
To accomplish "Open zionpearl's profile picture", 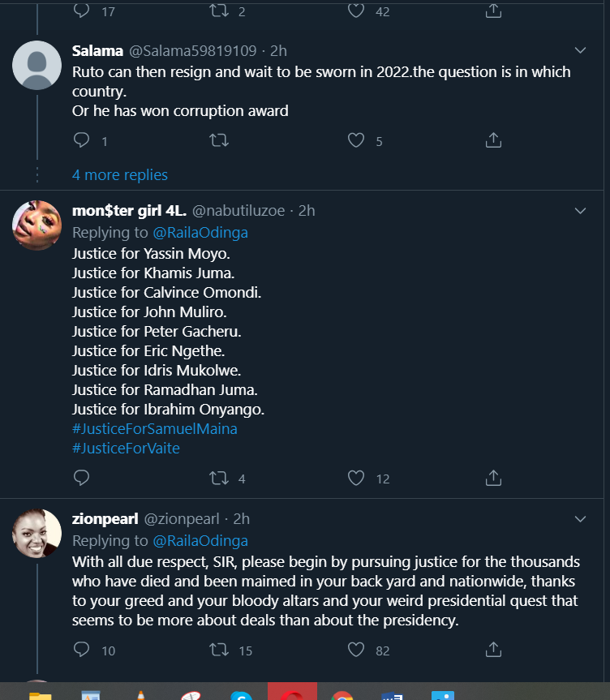I will (37, 534).
